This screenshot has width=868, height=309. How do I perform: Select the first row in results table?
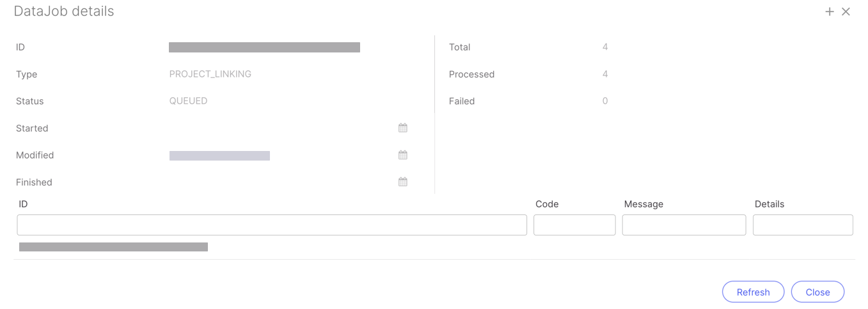click(x=113, y=247)
